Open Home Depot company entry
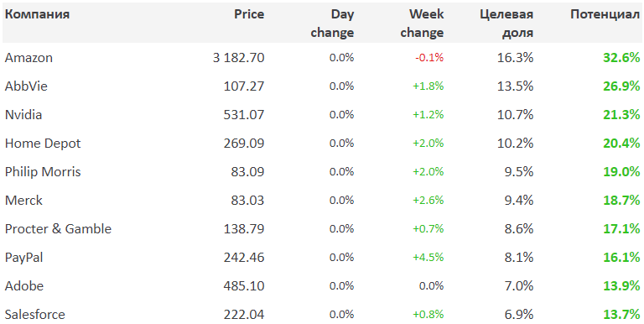644x324 pixels. [x=43, y=144]
